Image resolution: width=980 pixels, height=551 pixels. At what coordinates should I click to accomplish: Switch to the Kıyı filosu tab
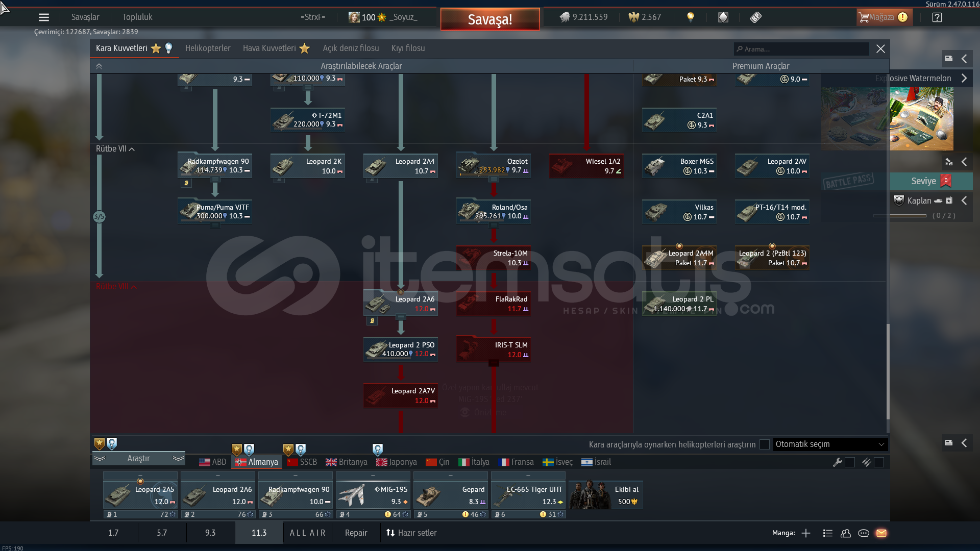coord(408,48)
